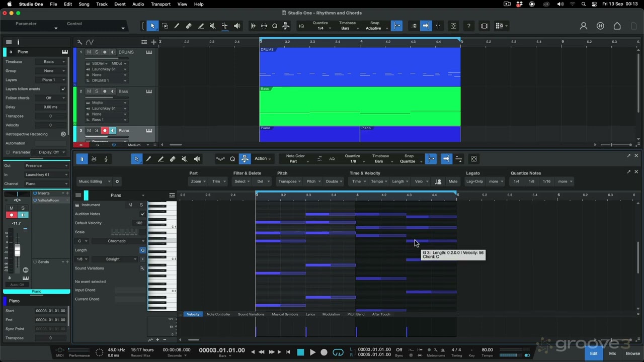Image resolution: width=644 pixels, height=362 pixels.
Task: Switch to Modulation tab
Action: (x=331, y=314)
